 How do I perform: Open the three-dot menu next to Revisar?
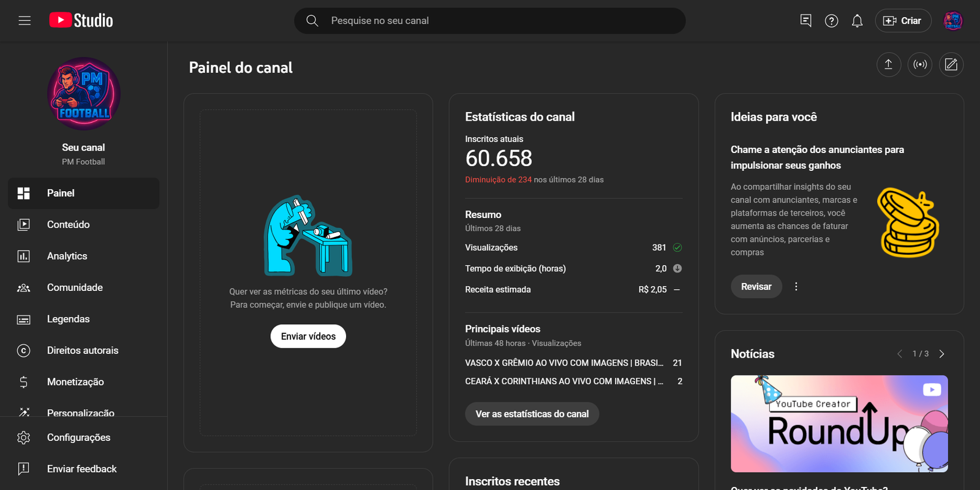click(x=796, y=287)
